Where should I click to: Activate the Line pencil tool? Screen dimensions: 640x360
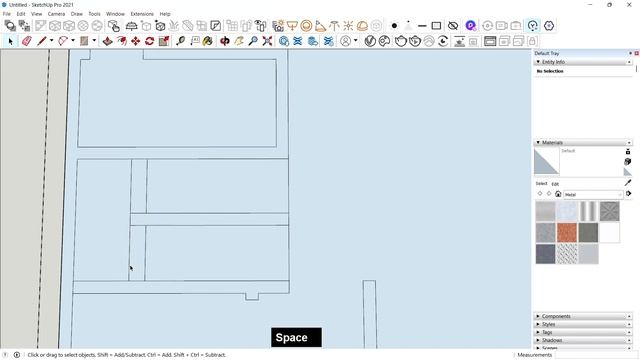tap(41, 41)
